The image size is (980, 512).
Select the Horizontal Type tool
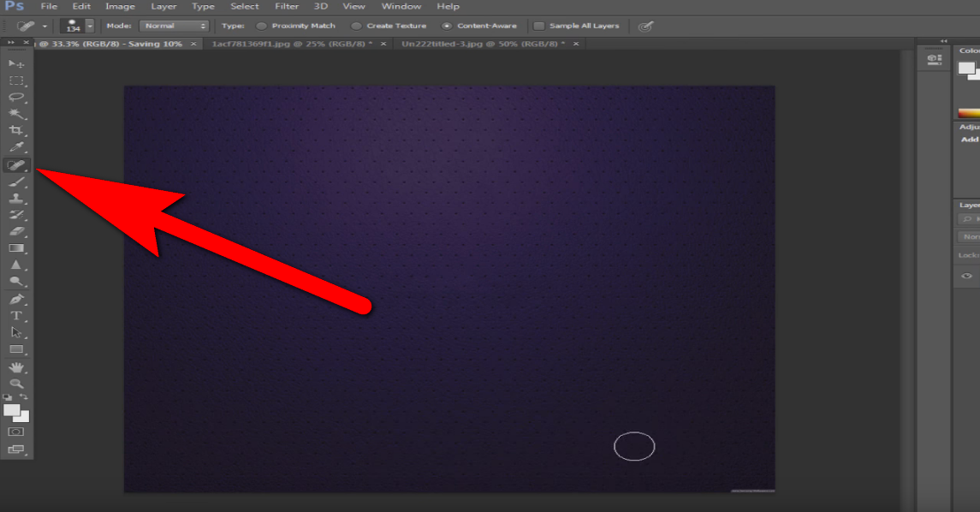pyautogui.click(x=16, y=315)
